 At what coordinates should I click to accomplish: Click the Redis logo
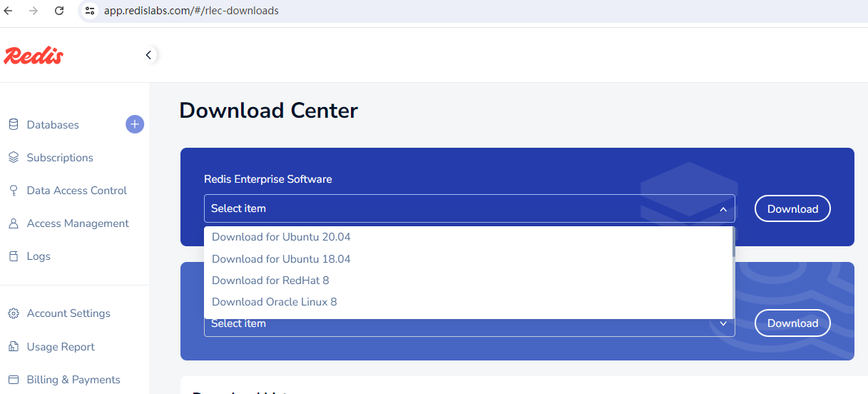click(x=34, y=56)
